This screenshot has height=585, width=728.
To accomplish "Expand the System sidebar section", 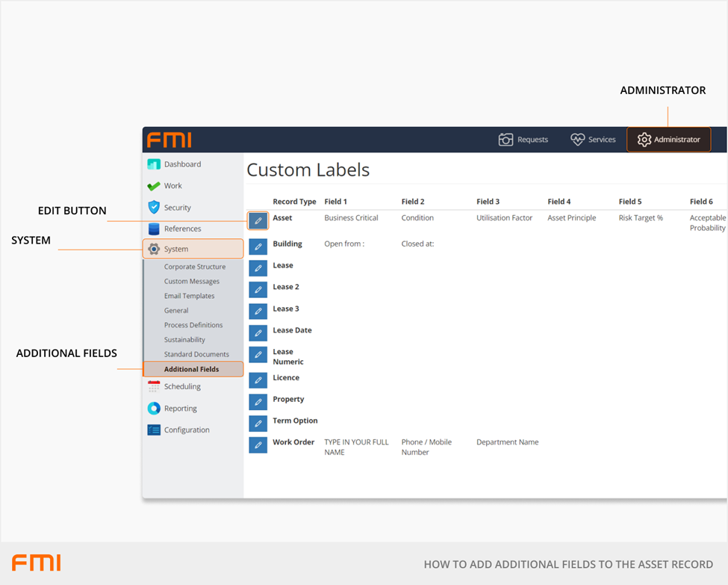I will [193, 249].
